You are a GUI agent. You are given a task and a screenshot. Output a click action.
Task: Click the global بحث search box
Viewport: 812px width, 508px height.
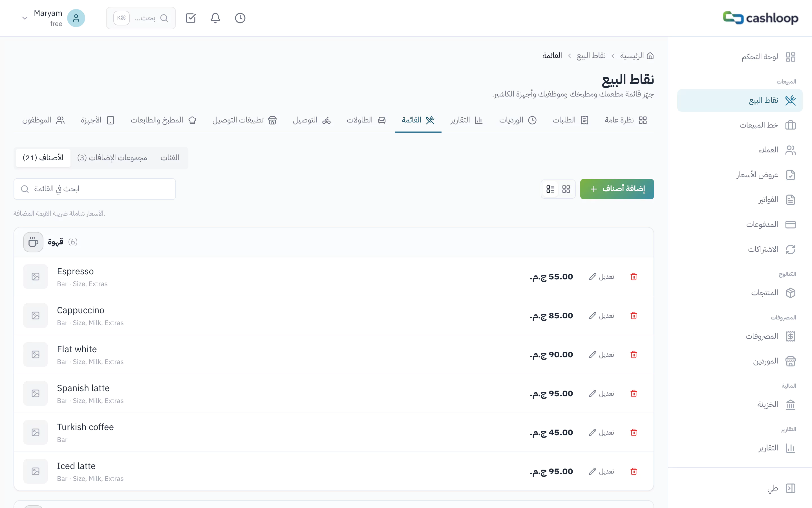[x=141, y=18]
